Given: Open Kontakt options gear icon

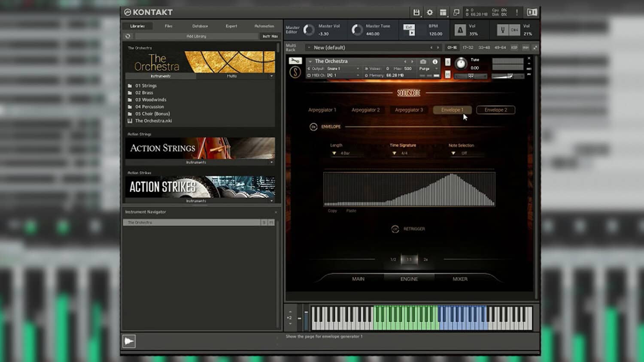Looking at the screenshot, I should (x=430, y=12).
